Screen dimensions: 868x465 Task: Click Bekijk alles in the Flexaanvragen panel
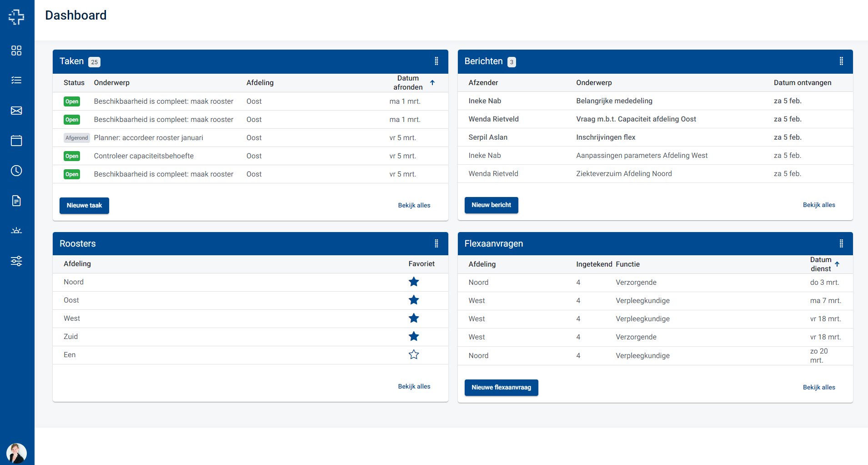(x=819, y=388)
